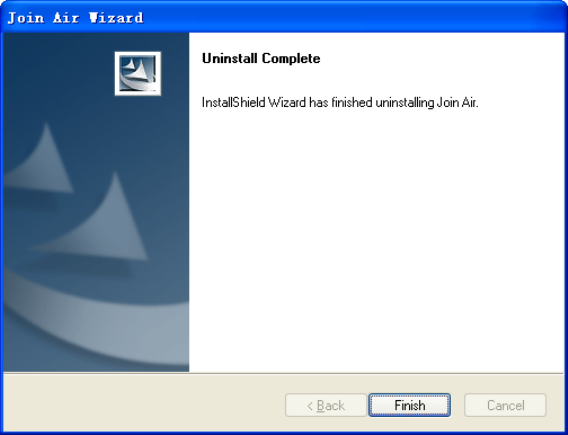
Task: Click the InstallShield sailboat logo icon
Action: click(138, 74)
